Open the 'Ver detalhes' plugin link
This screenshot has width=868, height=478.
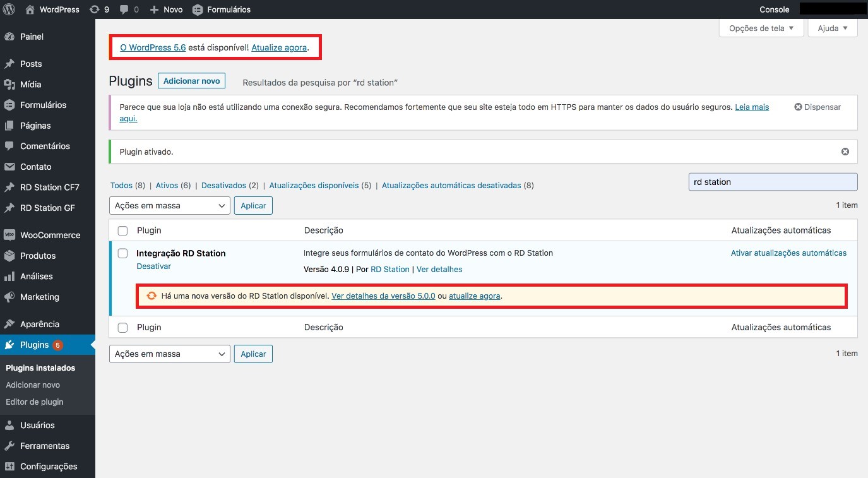[439, 270]
